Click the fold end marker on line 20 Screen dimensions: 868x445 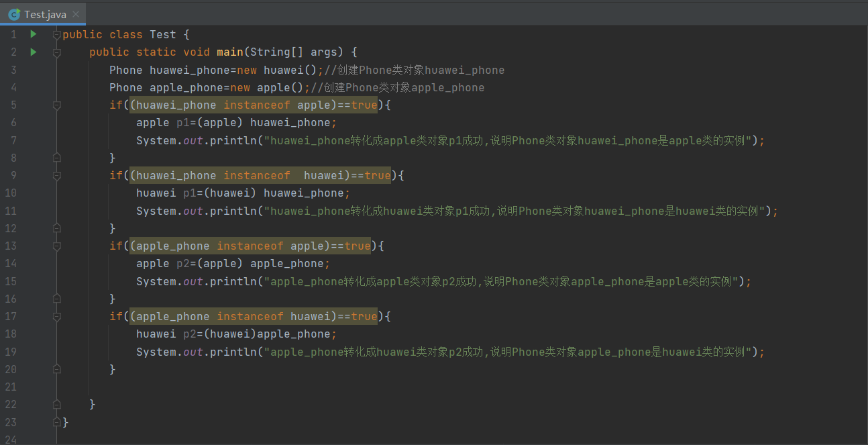coord(57,369)
